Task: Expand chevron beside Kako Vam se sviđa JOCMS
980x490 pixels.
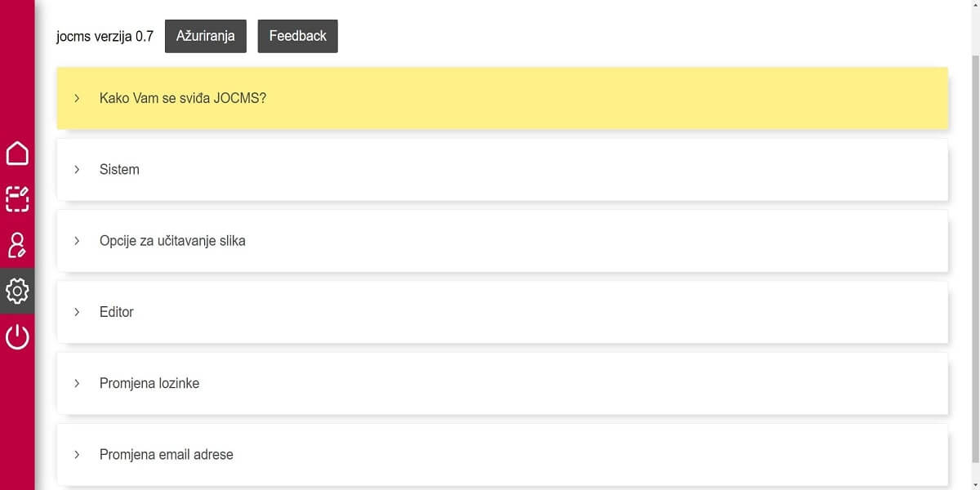Action: (77, 98)
